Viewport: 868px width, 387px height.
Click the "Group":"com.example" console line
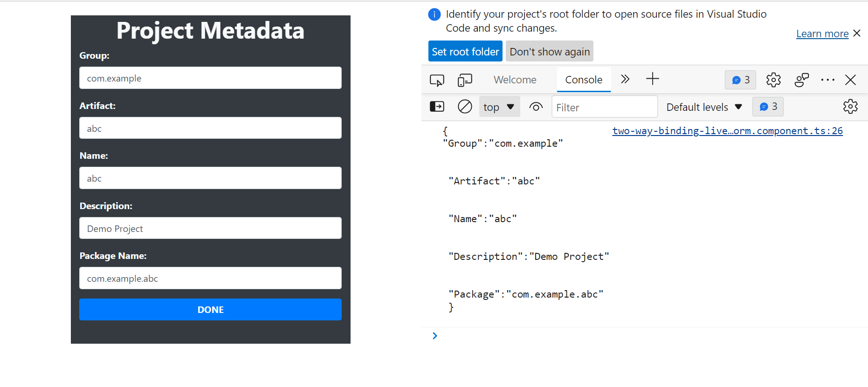(503, 143)
